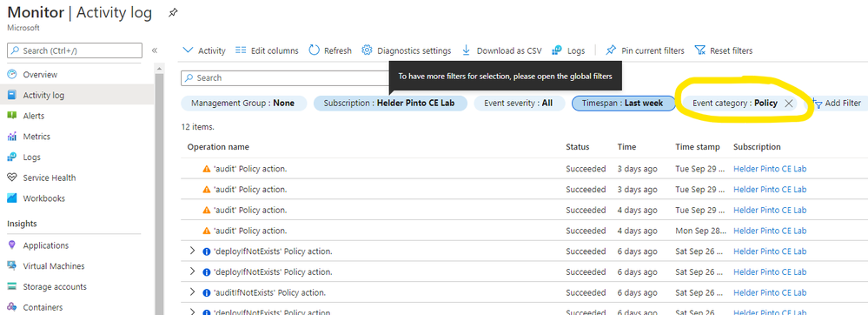Open Applications under Insights

pyautogui.click(x=45, y=245)
